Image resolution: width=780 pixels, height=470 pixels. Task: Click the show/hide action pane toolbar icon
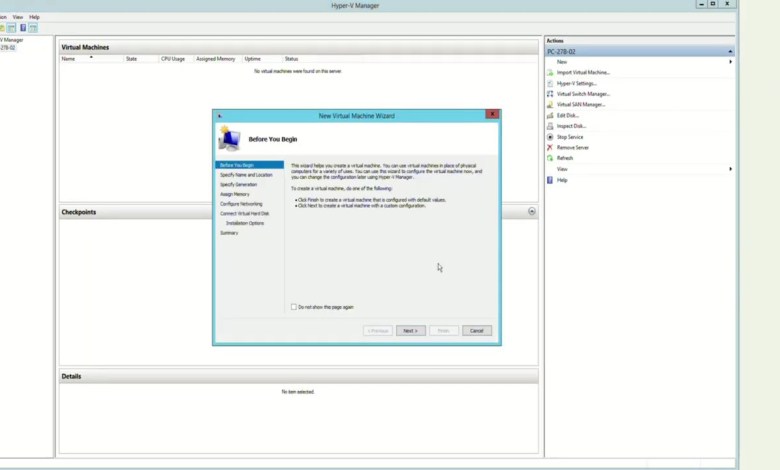click(x=33, y=28)
